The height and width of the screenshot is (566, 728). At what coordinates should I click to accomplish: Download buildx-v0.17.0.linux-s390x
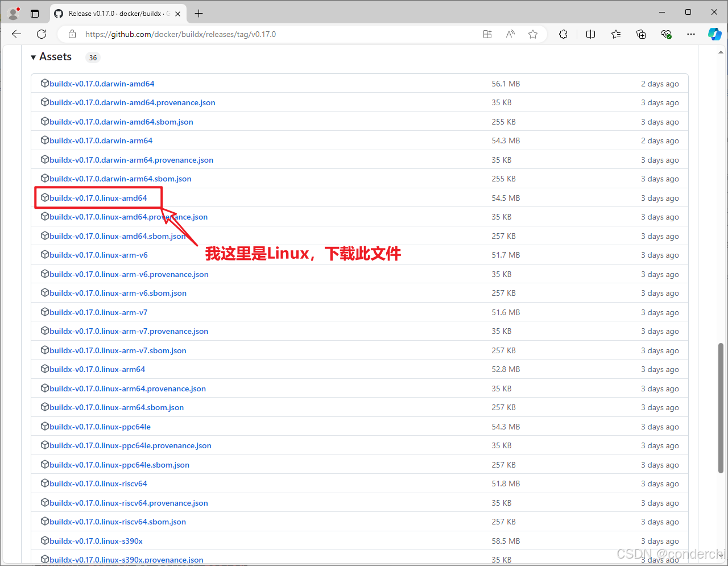pos(96,541)
